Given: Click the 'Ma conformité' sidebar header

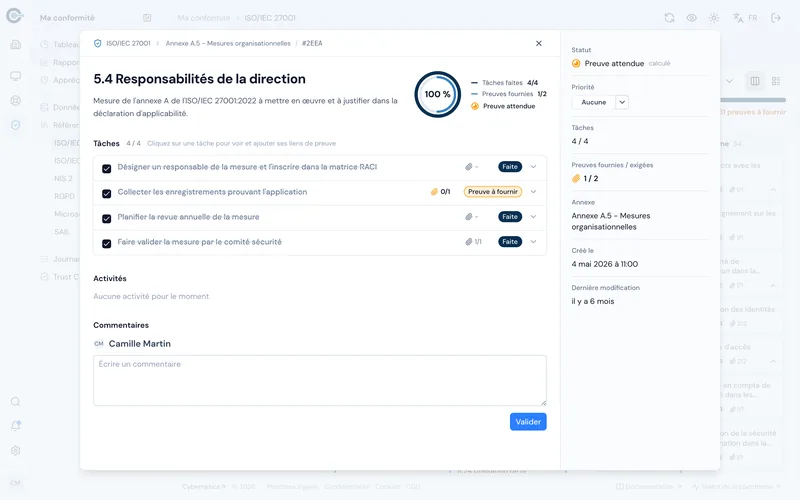Looking at the screenshot, I should tap(67, 18).
